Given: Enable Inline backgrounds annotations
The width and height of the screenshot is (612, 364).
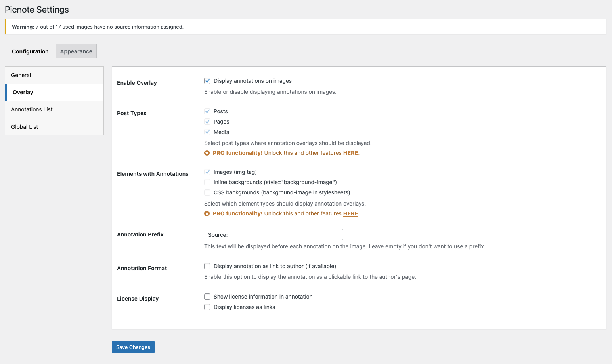Looking at the screenshot, I should (x=207, y=182).
